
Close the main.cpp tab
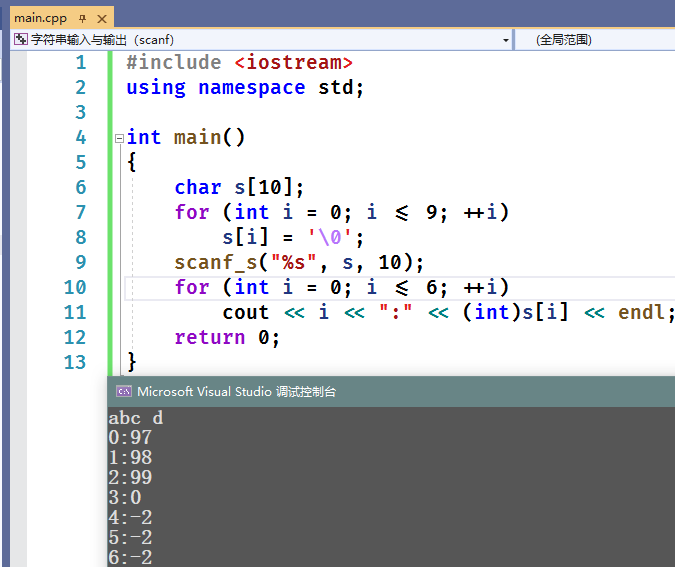point(102,19)
